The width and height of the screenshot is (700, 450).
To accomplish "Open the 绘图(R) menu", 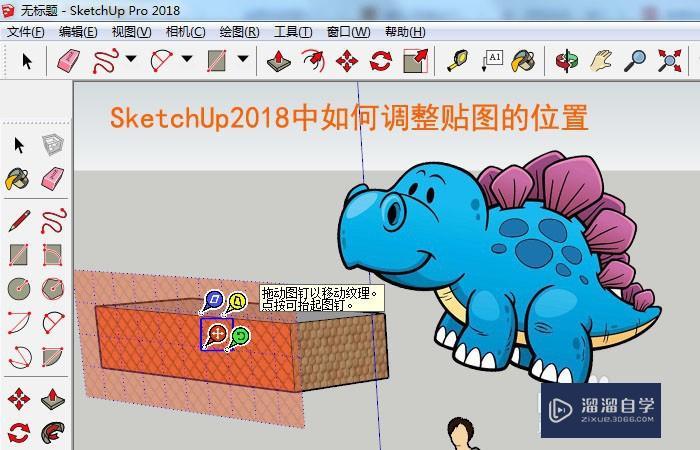I will pos(239,32).
